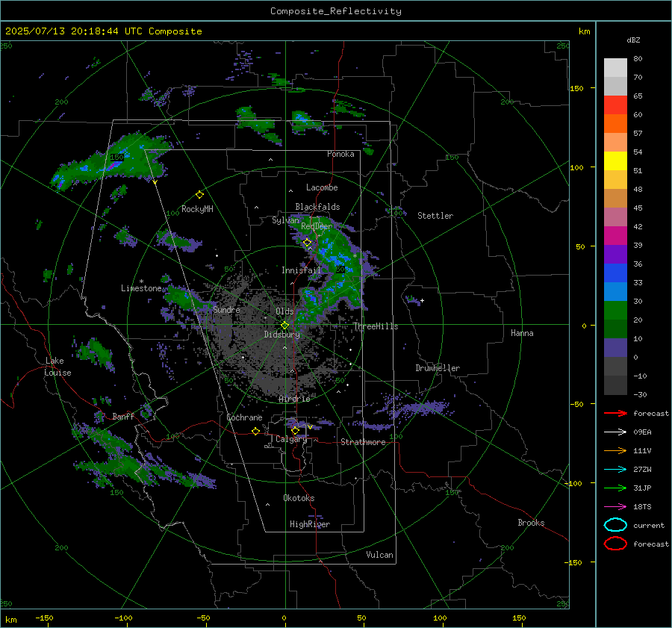Screen dimensions: 672x628
Task: Select the blue 36-33 dBZ color swatch
Action: pos(615,273)
